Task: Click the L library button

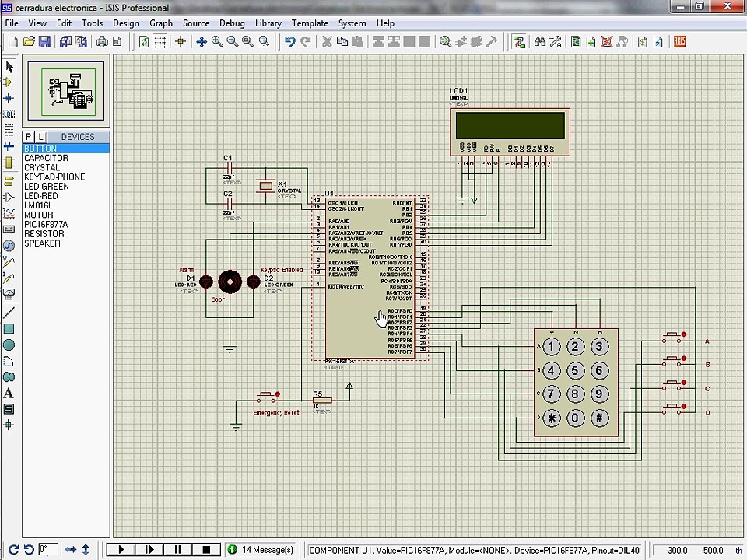Action: pos(41,137)
